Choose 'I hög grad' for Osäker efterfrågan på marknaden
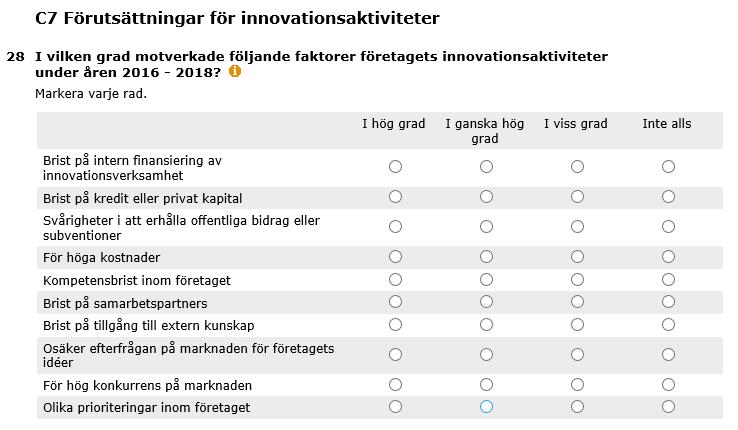The image size is (738, 430). (x=395, y=354)
